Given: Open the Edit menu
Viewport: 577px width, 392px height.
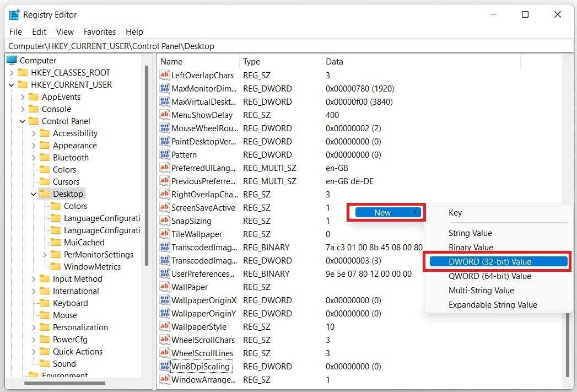Looking at the screenshot, I should click(x=39, y=31).
